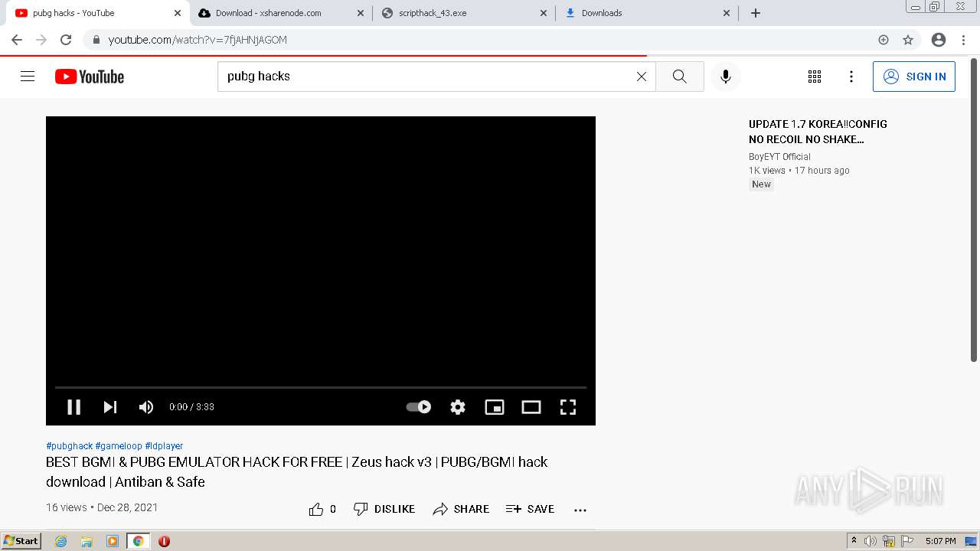The image size is (980, 551).
Task: Open the Windows Start menu
Action: [x=21, y=541]
